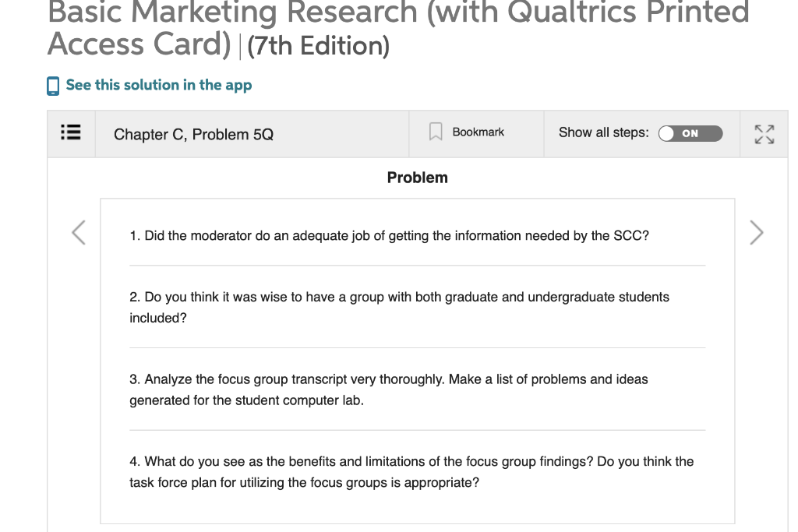Select the mobile phone icon next to the app link
Image resolution: width=798 pixels, height=532 pixels.
pos(52,85)
